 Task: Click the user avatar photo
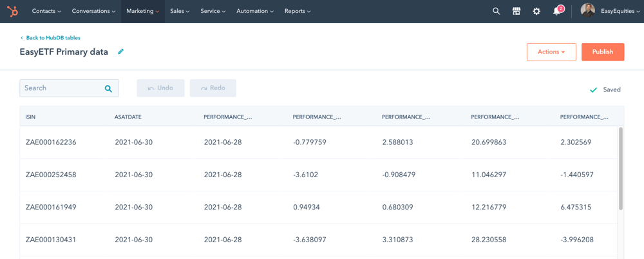point(588,11)
